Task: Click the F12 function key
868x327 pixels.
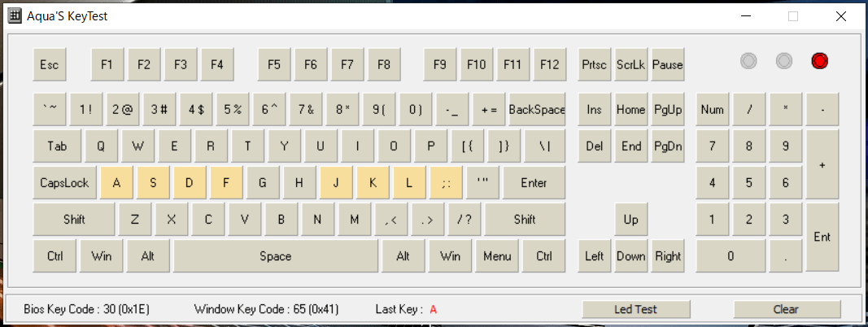Action: pos(550,64)
